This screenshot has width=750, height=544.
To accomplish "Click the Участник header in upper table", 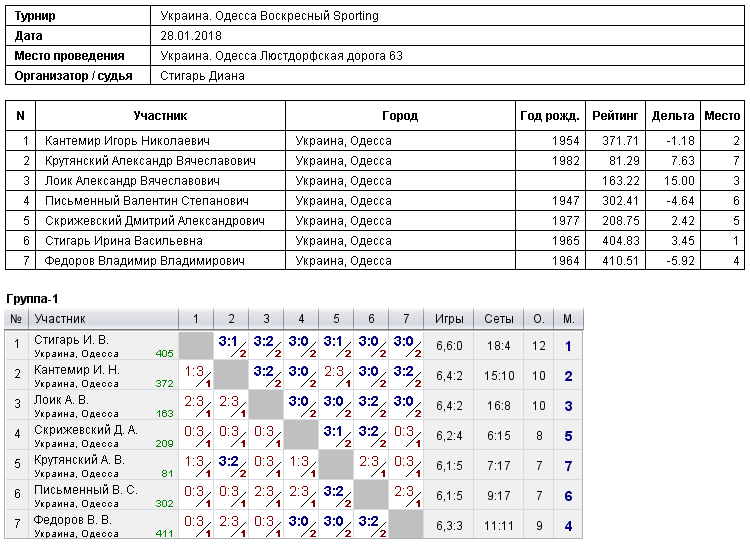I will [160, 116].
